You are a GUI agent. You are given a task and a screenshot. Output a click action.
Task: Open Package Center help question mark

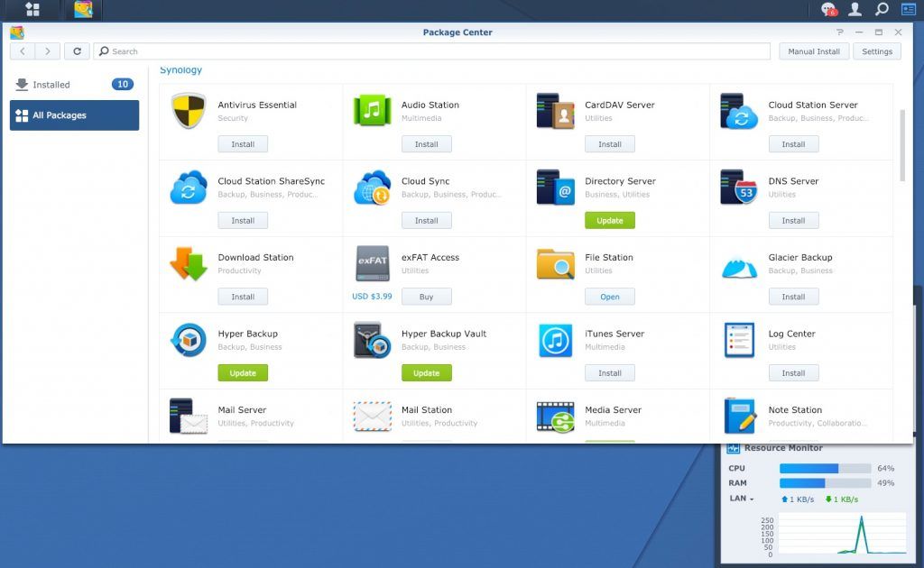[x=840, y=32]
